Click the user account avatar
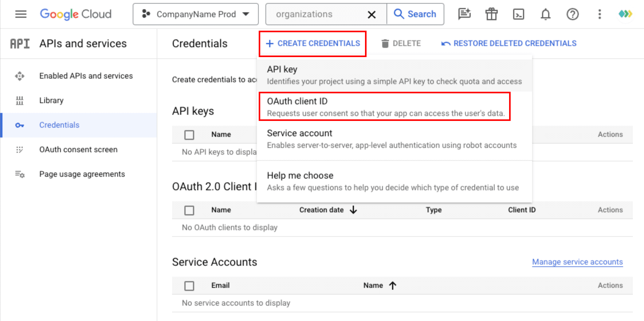Screen dimensions: 644x321 (x=625, y=14)
